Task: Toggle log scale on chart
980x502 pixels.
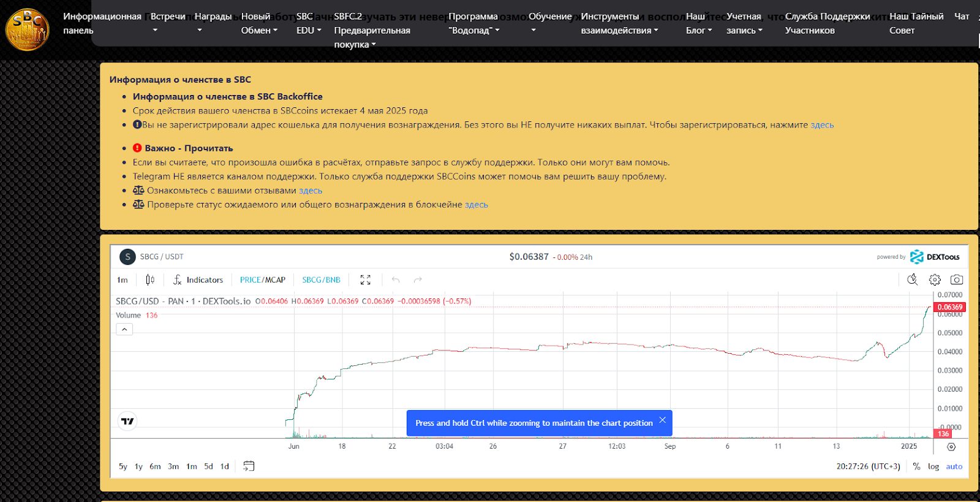Action: pyautogui.click(x=933, y=466)
